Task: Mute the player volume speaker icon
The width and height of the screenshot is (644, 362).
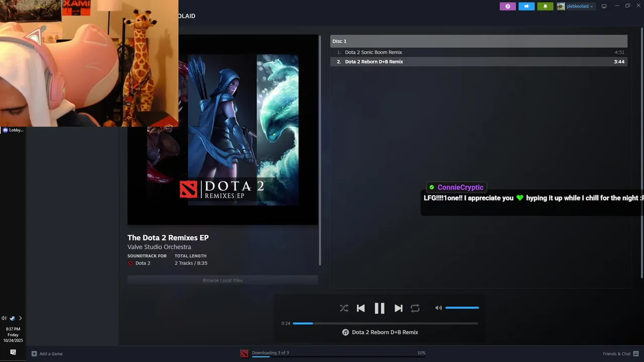Action: 438,308
